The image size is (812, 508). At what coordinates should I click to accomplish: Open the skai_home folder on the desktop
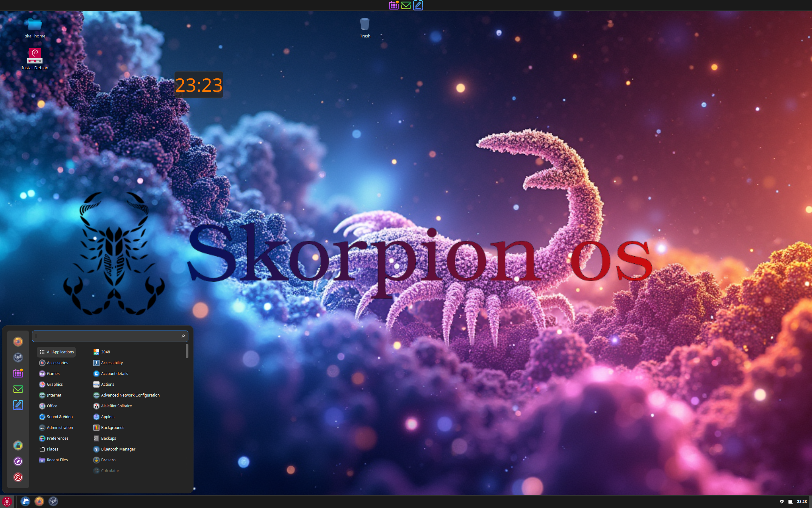point(35,28)
